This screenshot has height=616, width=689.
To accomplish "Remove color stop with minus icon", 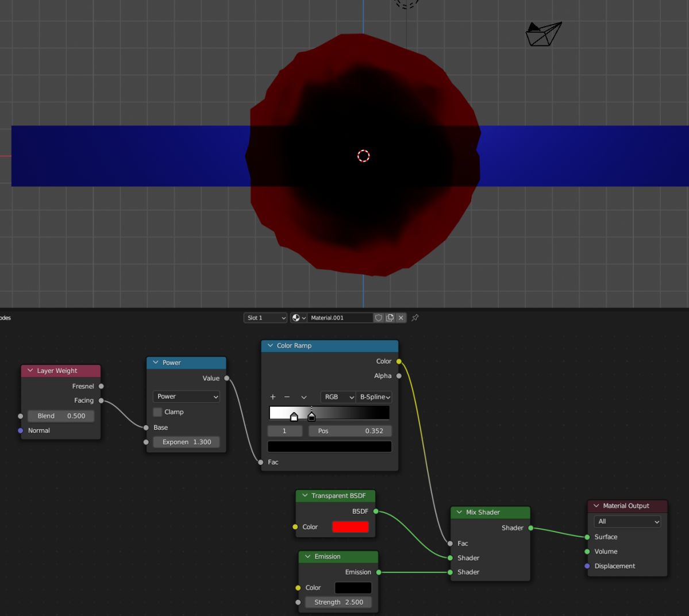I will coord(287,396).
